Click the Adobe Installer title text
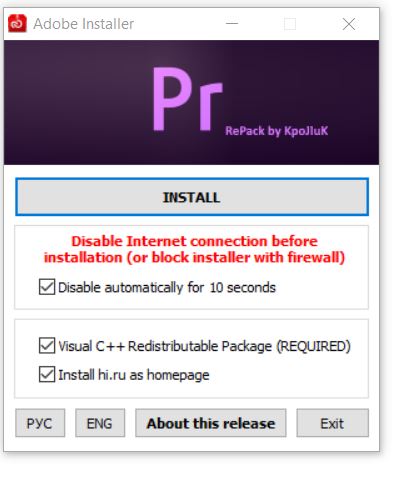Screen dimensions: 401x493 [x=84, y=24]
